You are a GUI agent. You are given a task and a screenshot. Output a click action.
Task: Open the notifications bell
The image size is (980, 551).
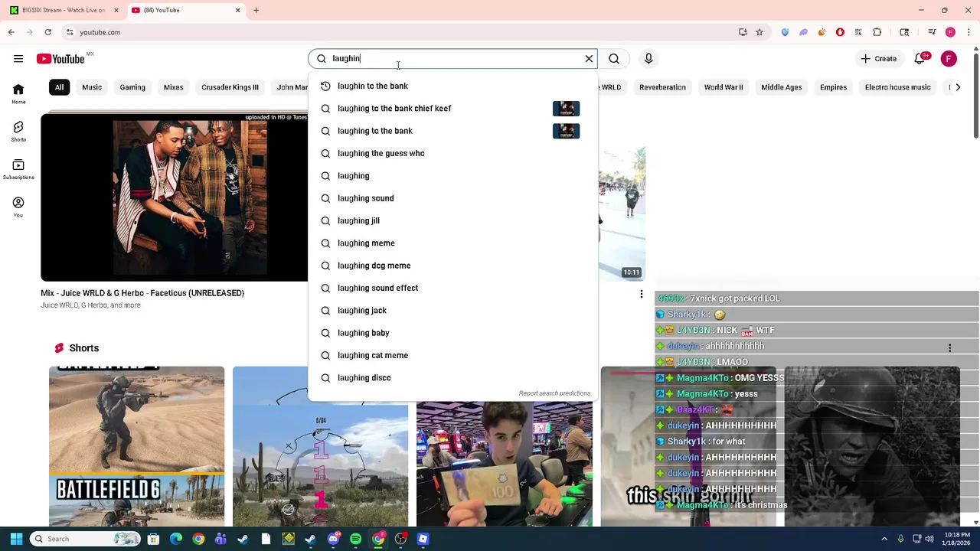pos(920,59)
